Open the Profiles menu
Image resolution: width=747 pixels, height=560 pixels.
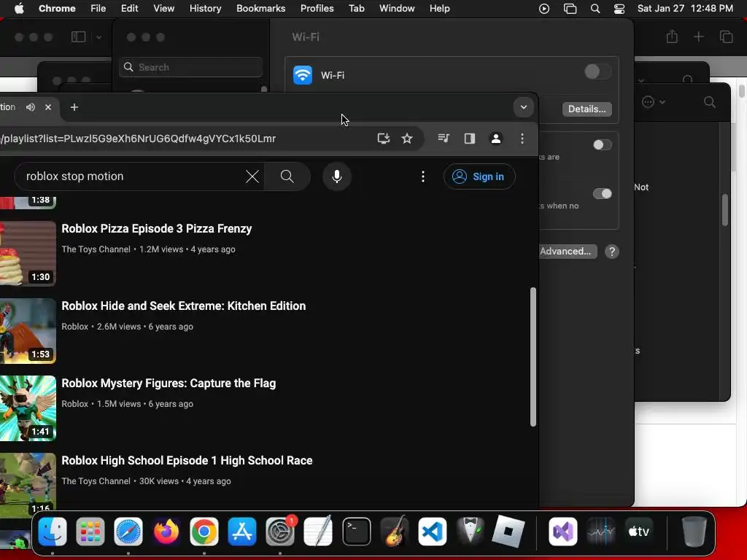point(317,9)
